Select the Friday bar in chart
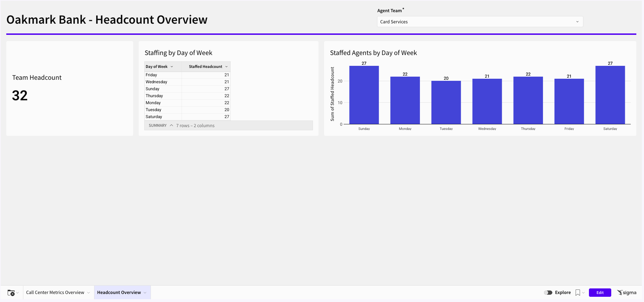 tap(569, 101)
